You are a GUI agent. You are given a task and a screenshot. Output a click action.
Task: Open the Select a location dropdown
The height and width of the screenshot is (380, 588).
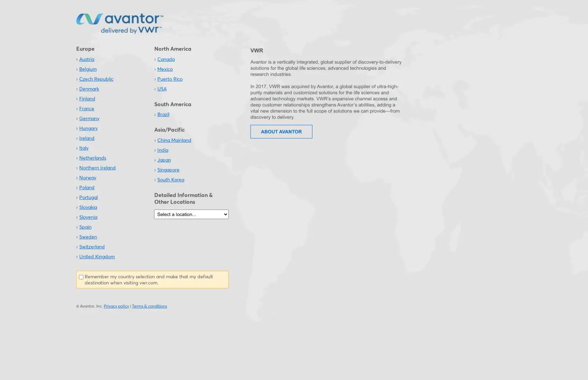191,214
